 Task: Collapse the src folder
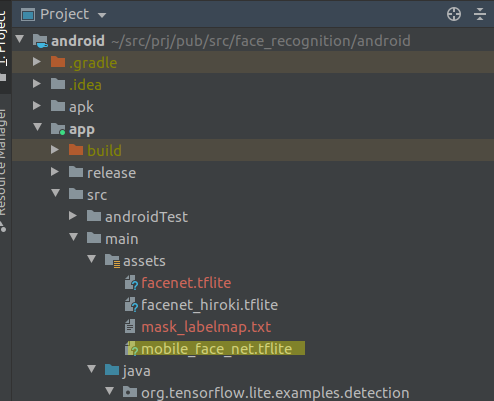coord(55,193)
